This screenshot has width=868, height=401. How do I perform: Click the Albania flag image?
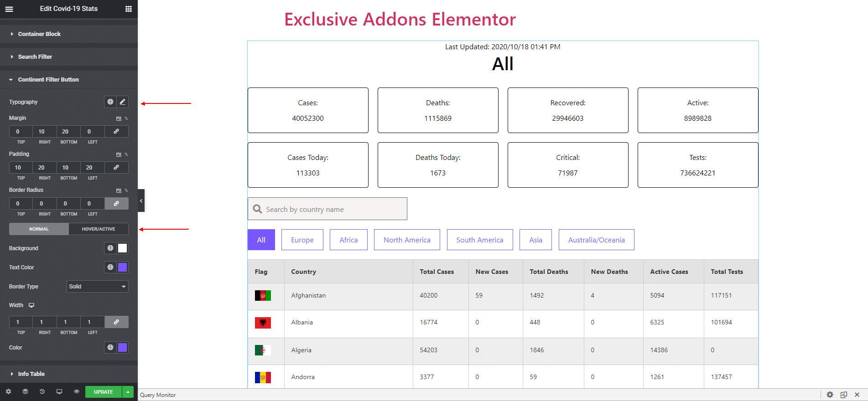(263, 323)
